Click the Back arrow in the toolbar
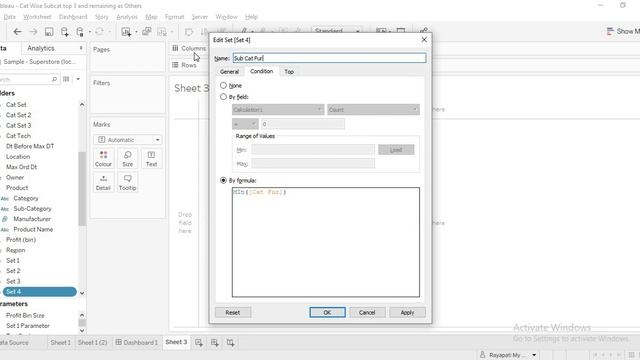The width and height of the screenshot is (640, 360). pos(17,32)
